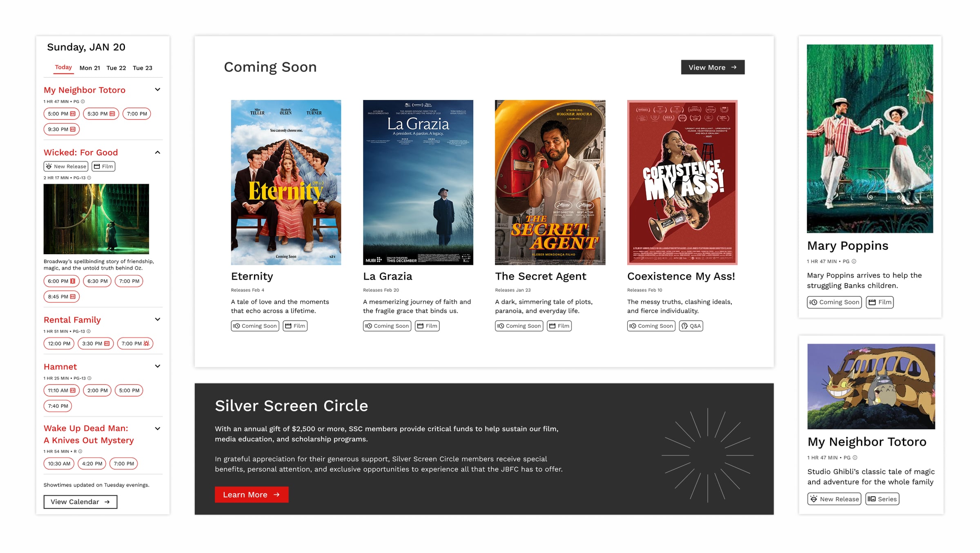Click info icon beside Wicked's PG-13 rating
980x553 pixels.
click(x=89, y=178)
